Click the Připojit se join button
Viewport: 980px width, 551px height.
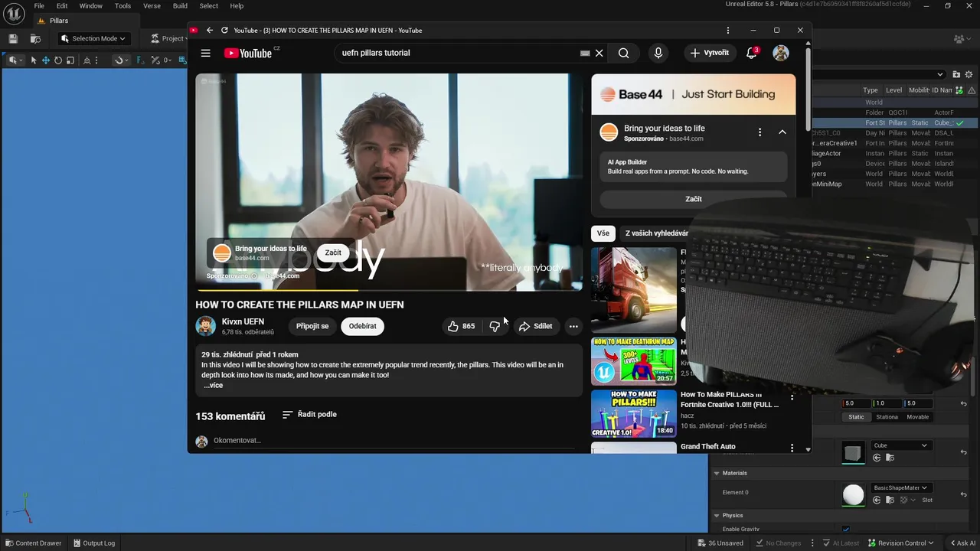click(312, 326)
